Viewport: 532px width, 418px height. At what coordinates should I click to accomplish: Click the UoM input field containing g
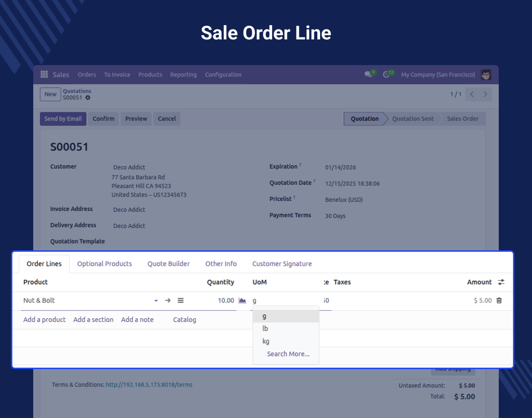coord(285,301)
